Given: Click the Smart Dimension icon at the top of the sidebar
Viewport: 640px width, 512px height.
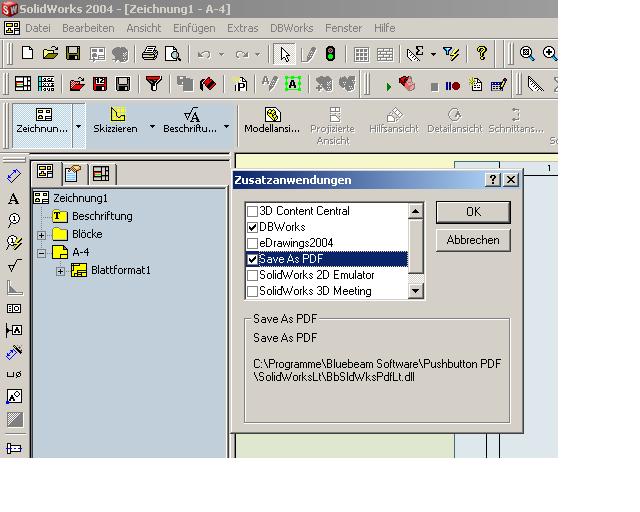Looking at the screenshot, I should click(x=14, y=176).
